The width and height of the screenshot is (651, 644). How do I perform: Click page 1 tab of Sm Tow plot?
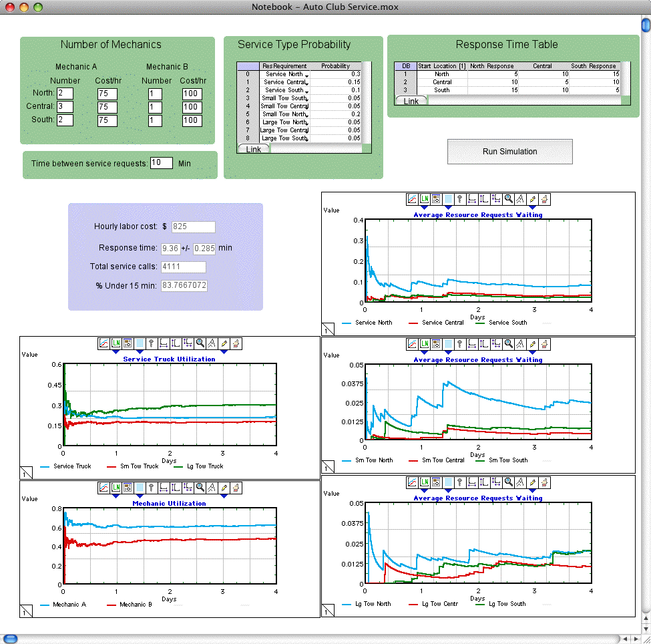[x=328, y=466]
